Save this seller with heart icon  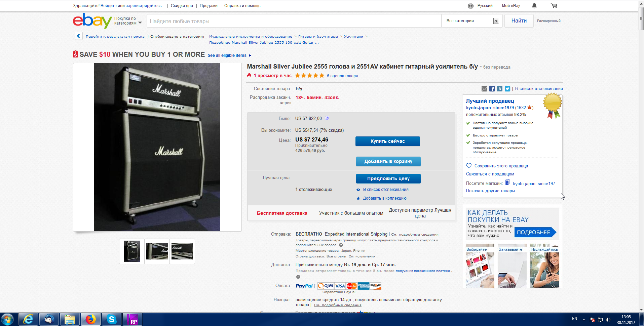469,166
